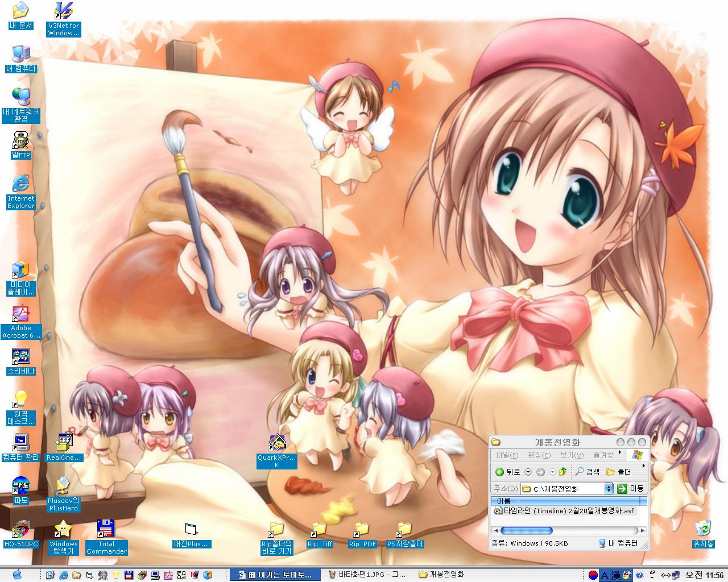Viewport: 728px width, 582px height.
Task: Expand the back button history dropdown arrow
Action: pyautogui.click(x=528, y=472)
